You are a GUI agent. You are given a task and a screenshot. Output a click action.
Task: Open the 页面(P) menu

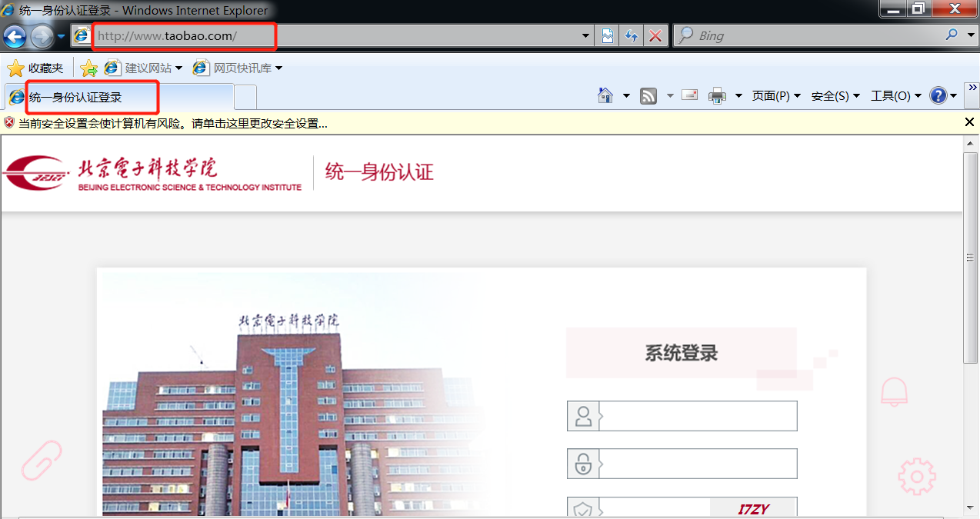pyautogui.click(x=776, y=96)
